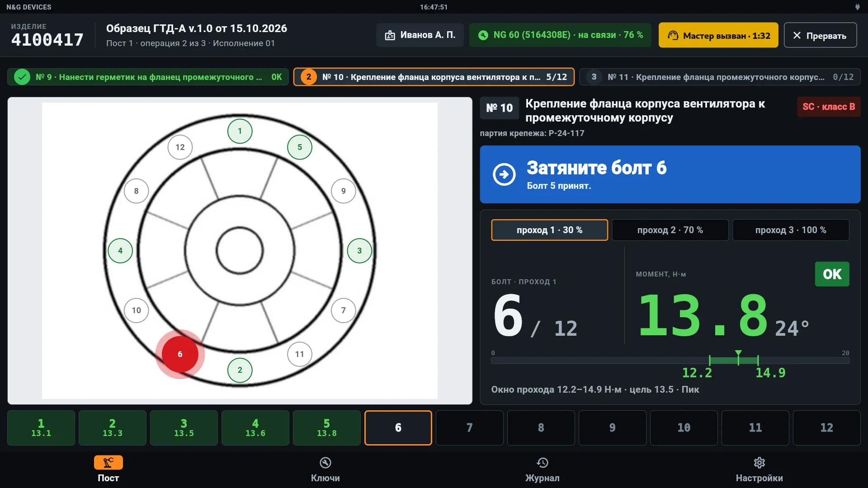The width and height of the screenshot is (868, 488).
Task: Click green checkmark icon of step № 9
Action: [22, 77]
